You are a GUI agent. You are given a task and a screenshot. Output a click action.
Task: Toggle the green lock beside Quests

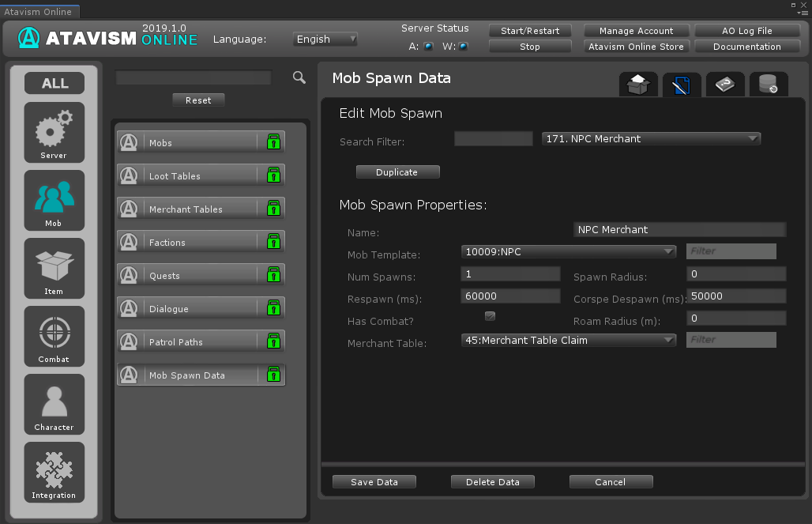tap(273, 275)
